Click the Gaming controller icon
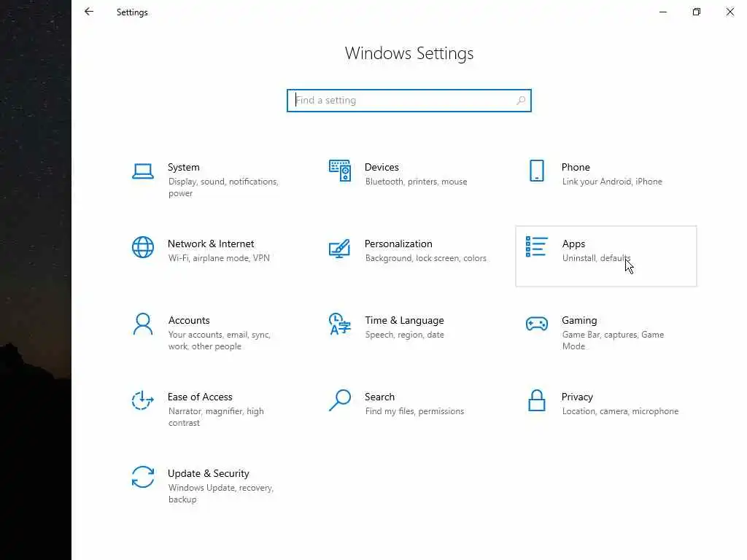The image size is (747, 560). pos(537,324)
